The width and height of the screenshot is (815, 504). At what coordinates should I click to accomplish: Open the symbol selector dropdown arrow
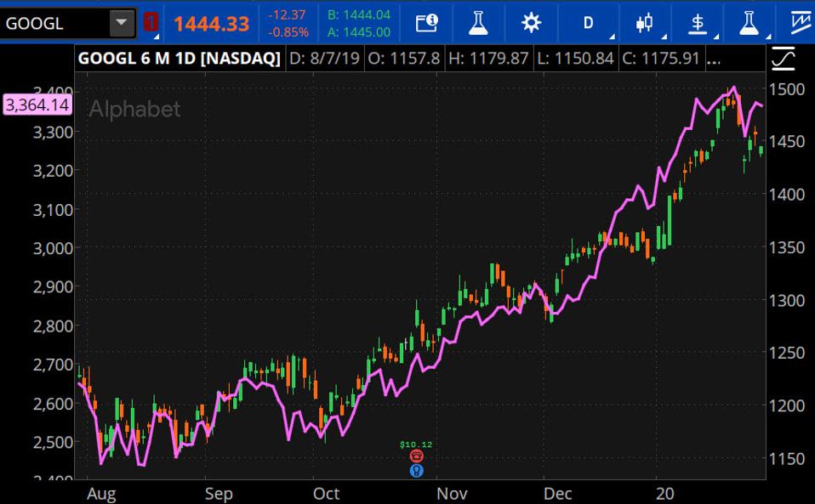click(122, 23)
